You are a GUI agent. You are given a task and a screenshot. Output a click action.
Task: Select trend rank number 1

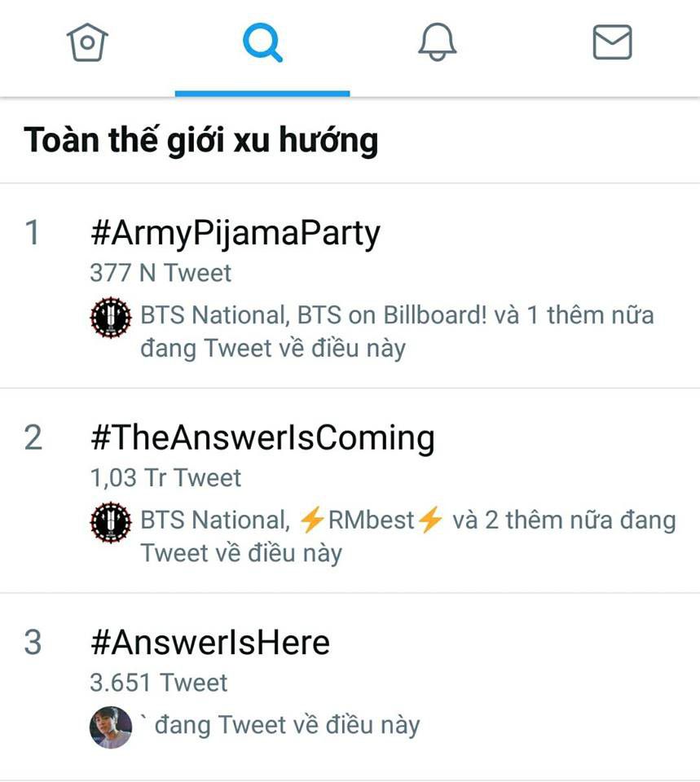[33, 233]
